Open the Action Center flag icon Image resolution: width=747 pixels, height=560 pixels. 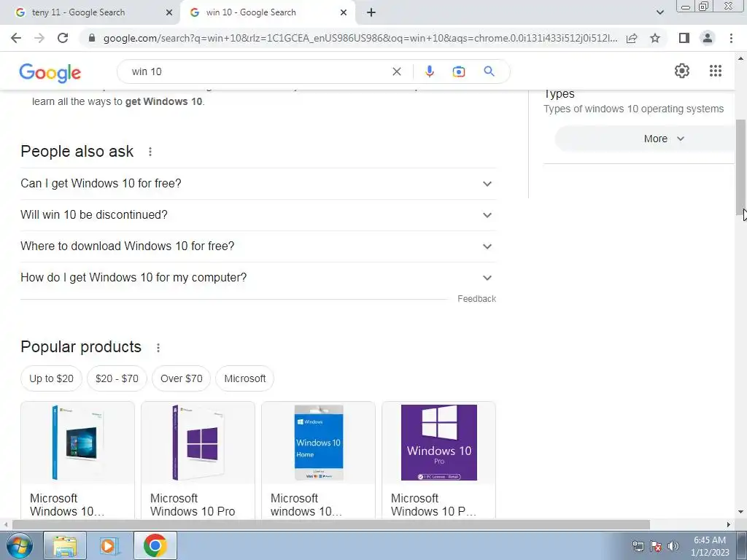pyautogui.click(x=656, y=545)
